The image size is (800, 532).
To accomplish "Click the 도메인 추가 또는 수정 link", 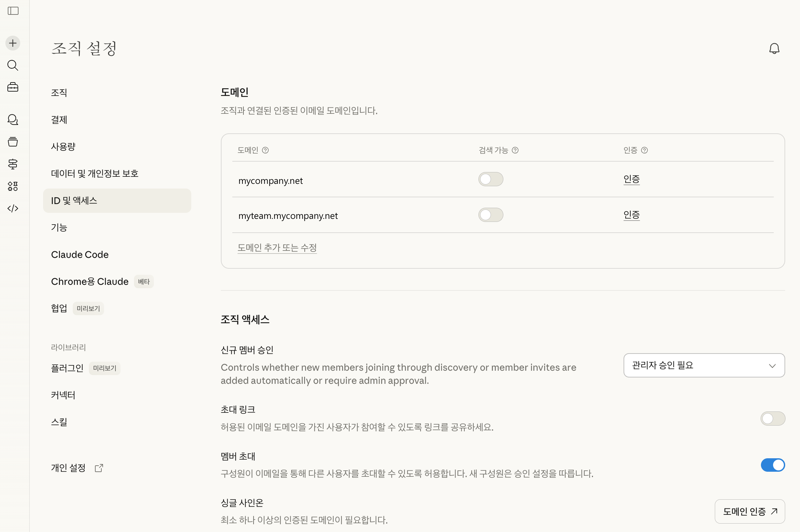I will pyautogui.click(x=277, y=248).
